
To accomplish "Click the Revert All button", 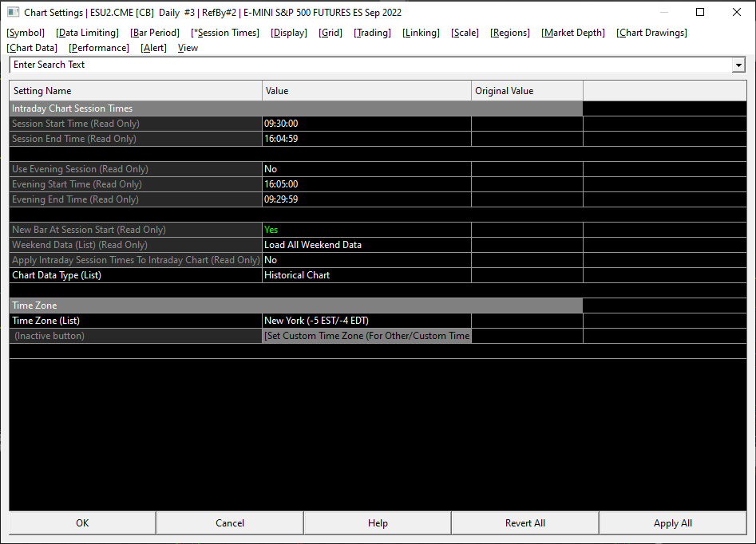I will point(525,523).
